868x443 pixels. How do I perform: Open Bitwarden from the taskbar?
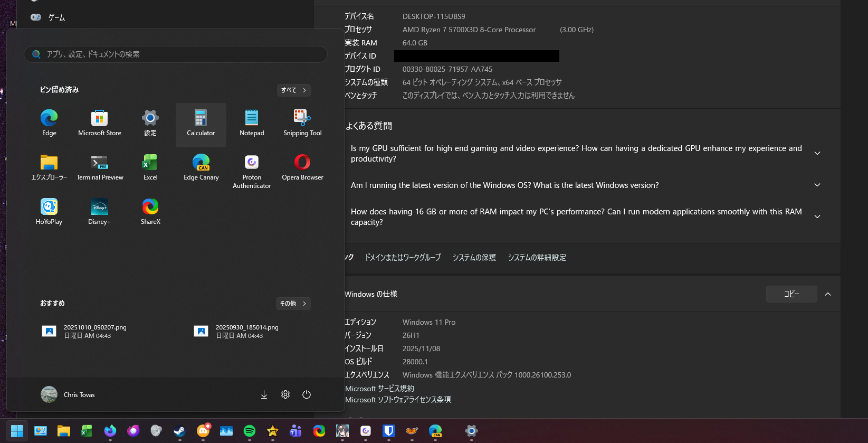coord(389,431)
